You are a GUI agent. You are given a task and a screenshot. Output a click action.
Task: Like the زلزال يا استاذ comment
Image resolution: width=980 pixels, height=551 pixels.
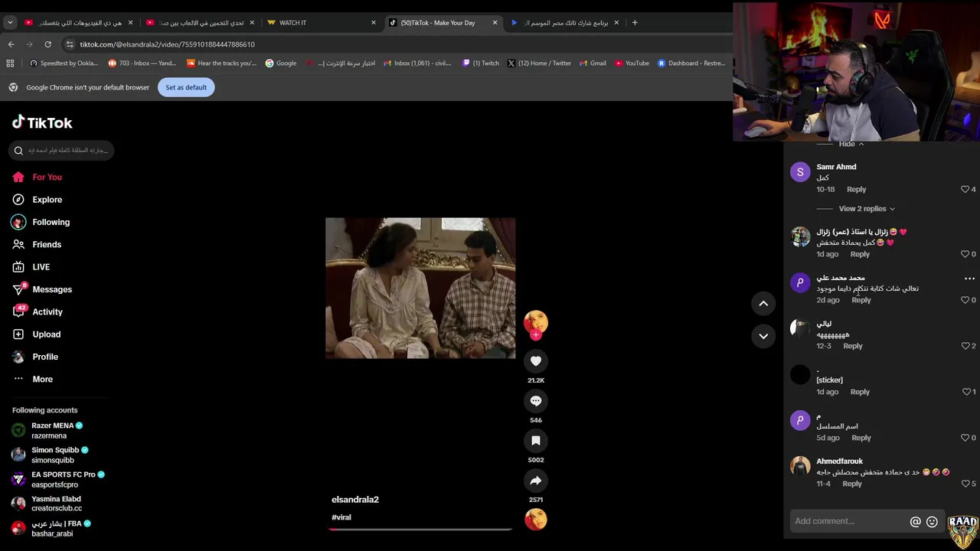click(965, 254)
